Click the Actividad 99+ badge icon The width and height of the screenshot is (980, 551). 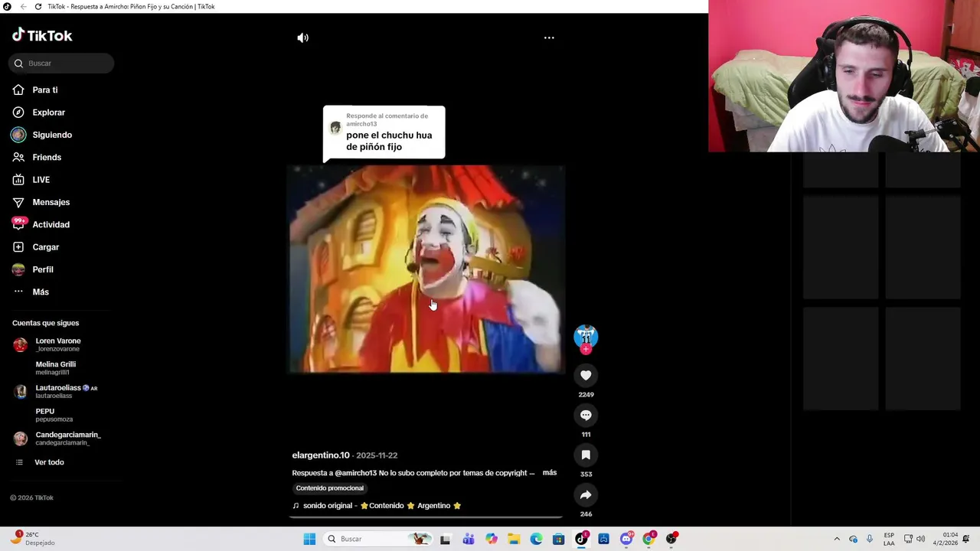click(19, 224)
